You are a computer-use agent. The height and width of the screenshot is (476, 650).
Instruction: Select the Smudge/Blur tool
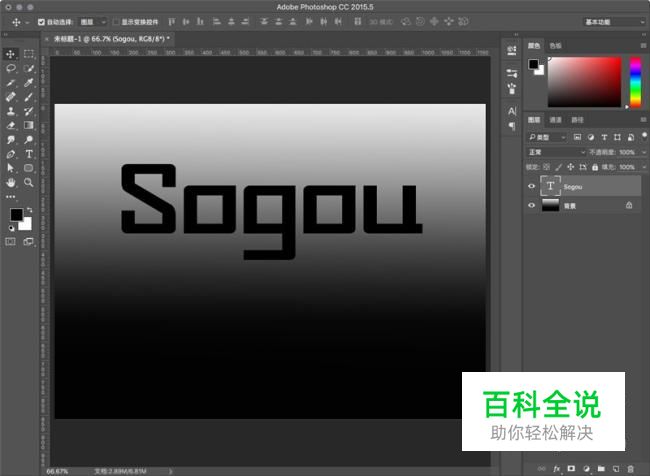tap(10, 140)
